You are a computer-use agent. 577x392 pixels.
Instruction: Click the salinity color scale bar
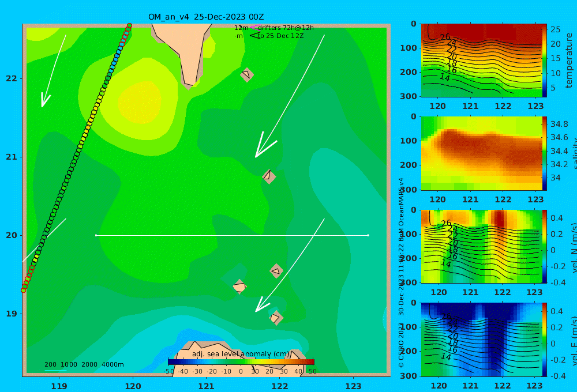click(x=545, y=153)
